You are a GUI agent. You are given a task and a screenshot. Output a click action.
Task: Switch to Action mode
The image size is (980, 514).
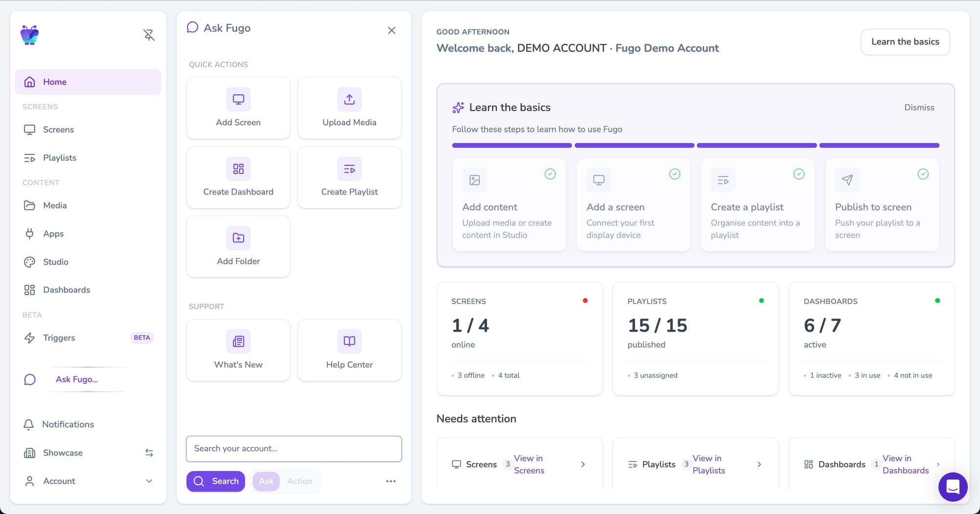click(x=299, y=481)
